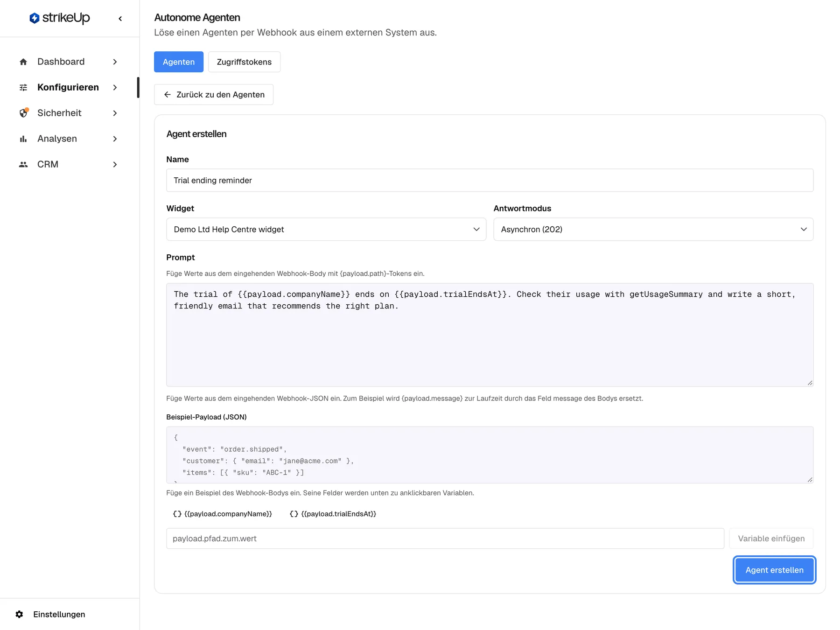The width and height of the screenshot is (840, 630).
Task: Click the Dashboard home icon
Action: pos(23,62)
